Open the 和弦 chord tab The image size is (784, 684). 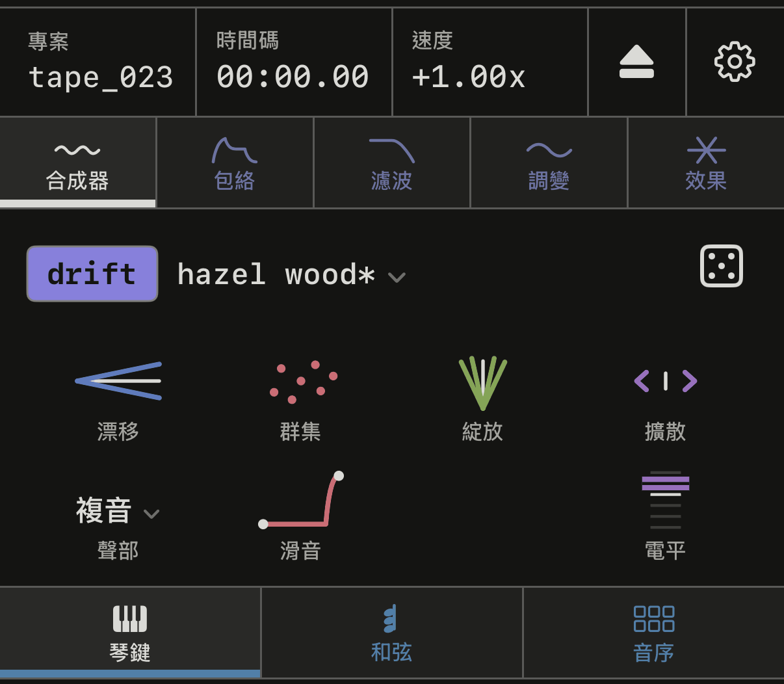click(392, 633)
